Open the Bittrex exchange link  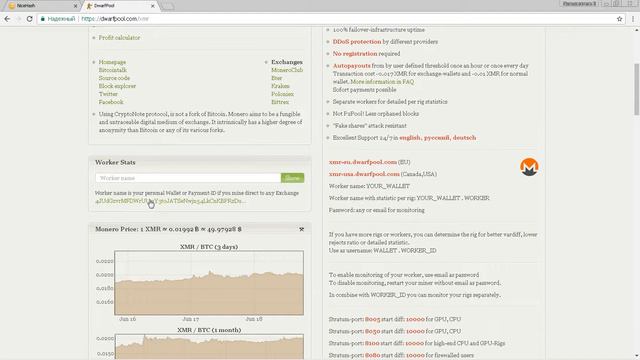280,102
